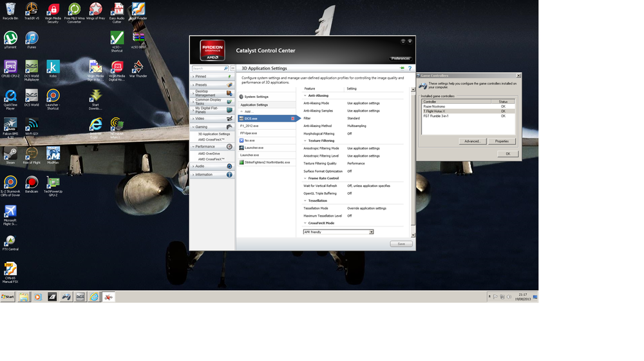Screen dimensions: 644x361
Task: Expand the Pinned sidebar category
Action: coord(213,77)
